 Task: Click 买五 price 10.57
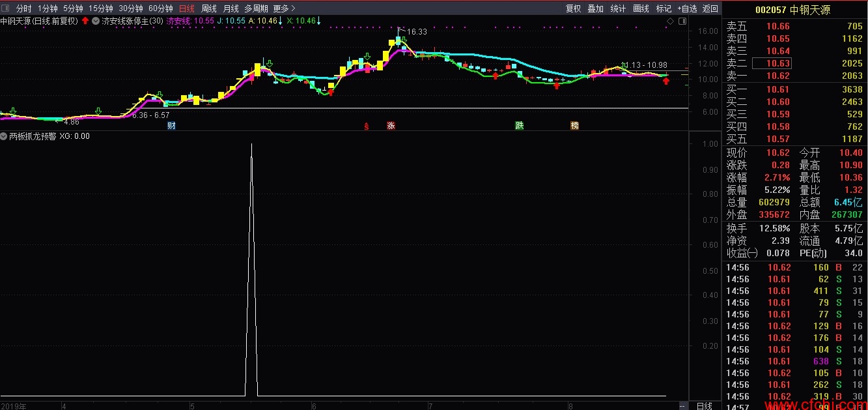tap(778, 139)
